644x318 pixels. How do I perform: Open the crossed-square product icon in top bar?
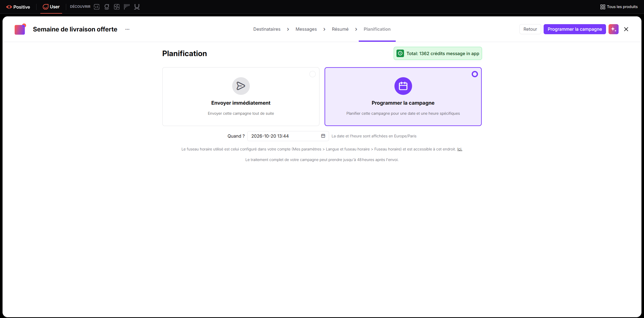click(117, 7)
